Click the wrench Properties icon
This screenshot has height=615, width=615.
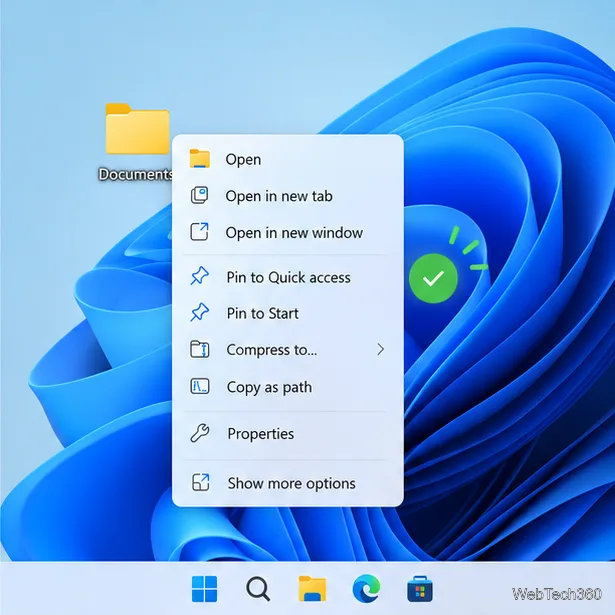click(200, 433)
